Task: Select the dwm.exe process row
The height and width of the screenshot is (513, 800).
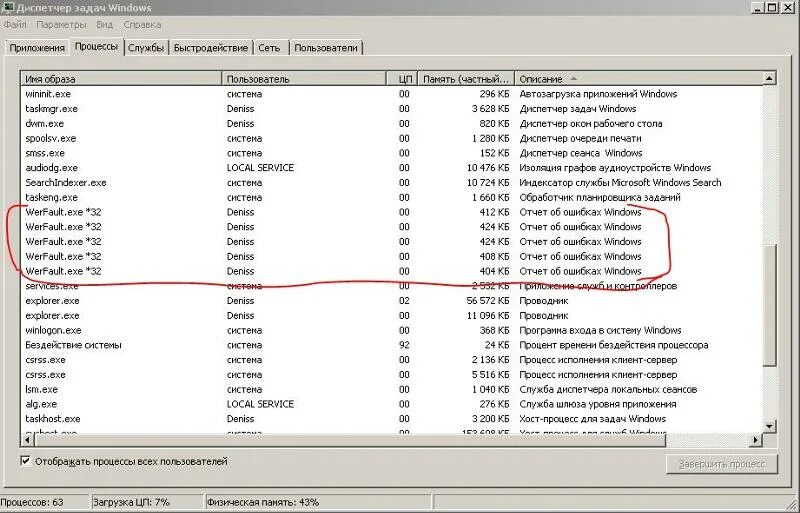Action: click(x=392, y=124)
